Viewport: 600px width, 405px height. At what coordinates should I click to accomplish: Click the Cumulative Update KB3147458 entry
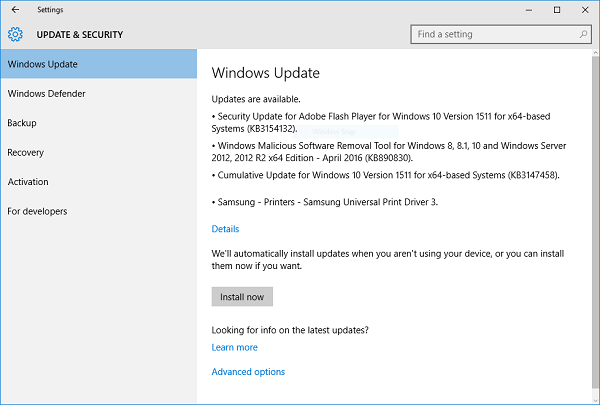tap(386, 175)
